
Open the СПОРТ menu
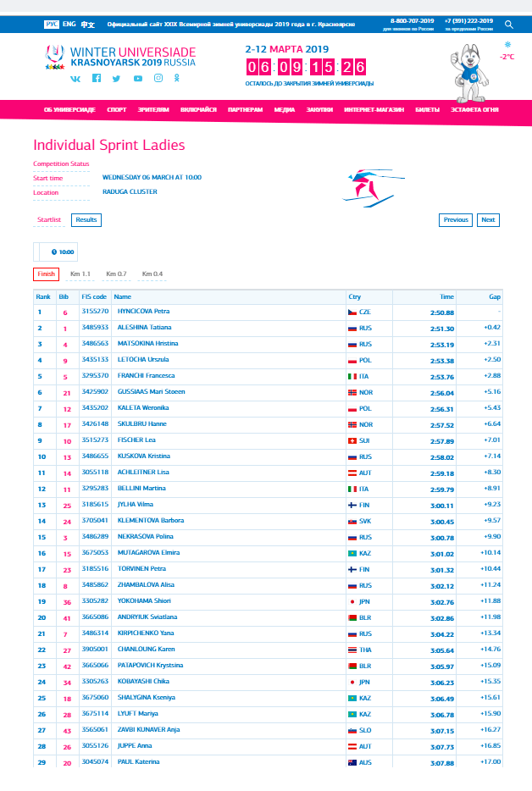point(117,109)
